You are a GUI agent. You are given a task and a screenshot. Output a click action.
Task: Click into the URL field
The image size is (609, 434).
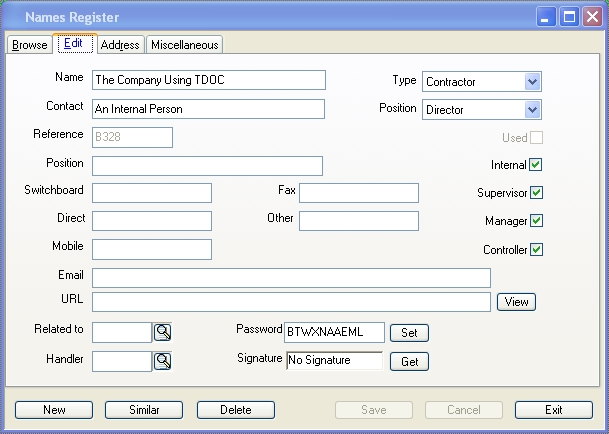click(291, 302)
